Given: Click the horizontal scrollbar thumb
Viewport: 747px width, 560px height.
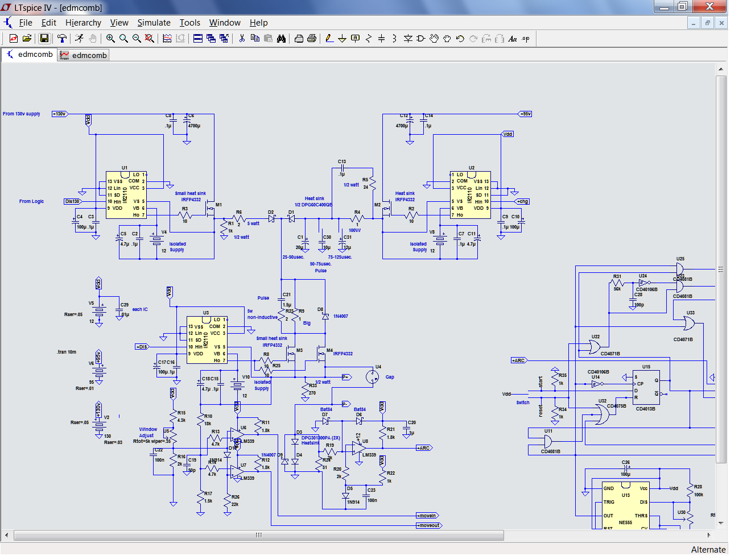Looking at the screenshot, I should [x=259, y=535].
